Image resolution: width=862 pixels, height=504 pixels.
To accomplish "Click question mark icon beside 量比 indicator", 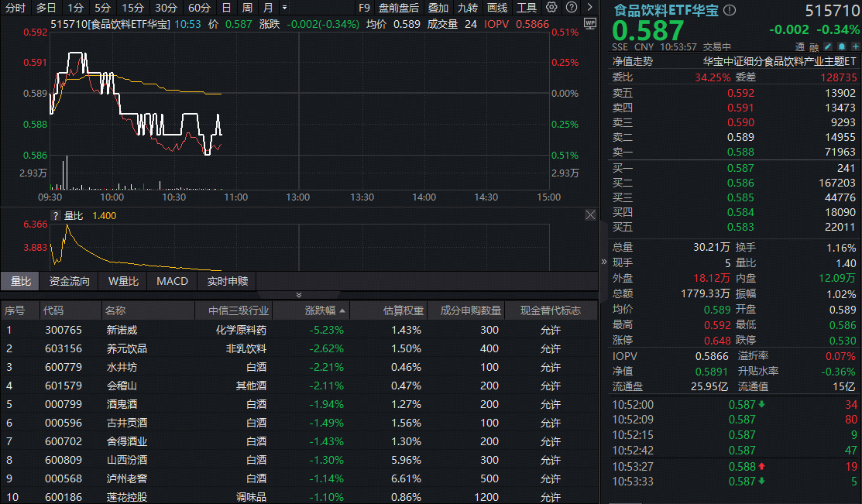I will (x=55, y=216).
